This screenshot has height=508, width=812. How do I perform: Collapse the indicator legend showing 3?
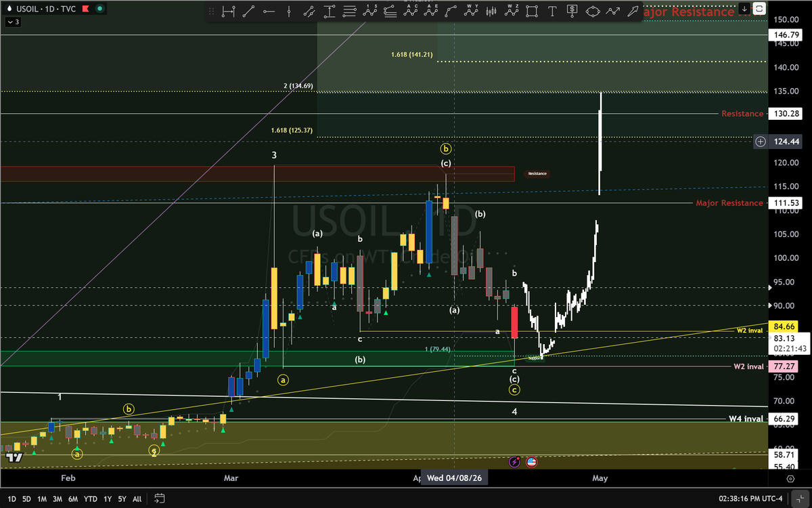pos(13,22)
